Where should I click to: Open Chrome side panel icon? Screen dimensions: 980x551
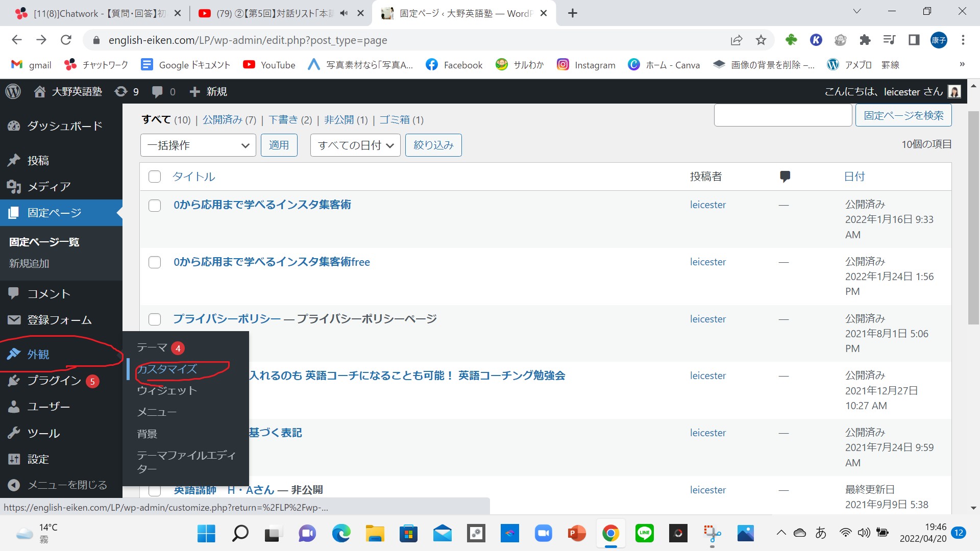914,40
